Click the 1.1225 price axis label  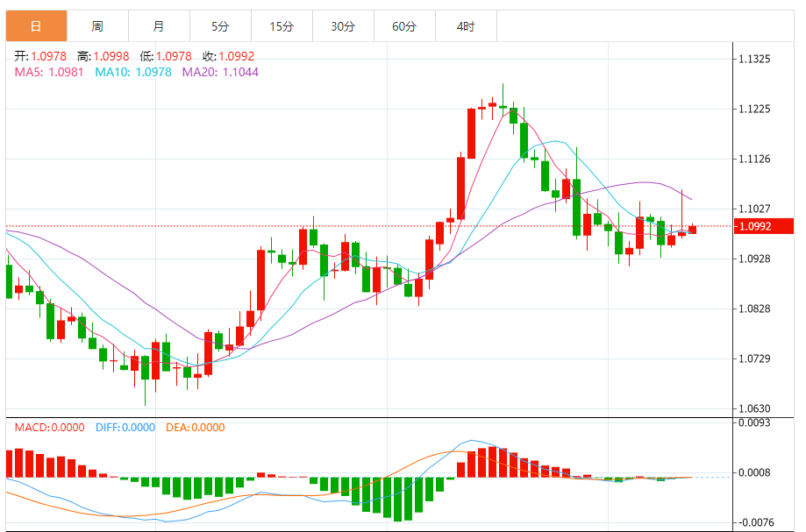tap(754, 109)
